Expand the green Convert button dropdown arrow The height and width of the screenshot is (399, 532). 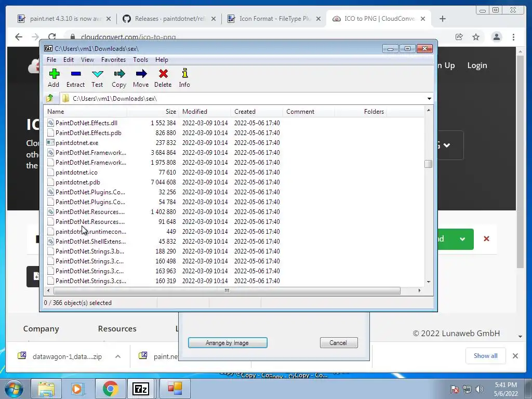click(462, 239)
